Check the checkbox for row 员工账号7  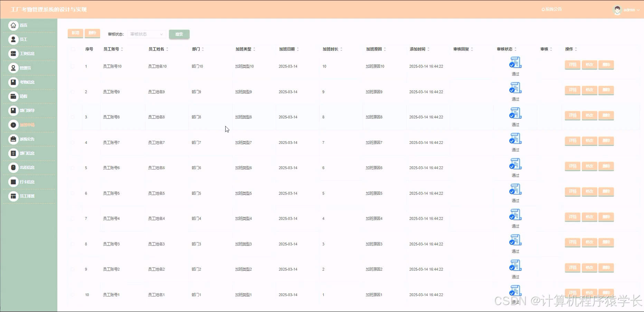coord(73,143)
